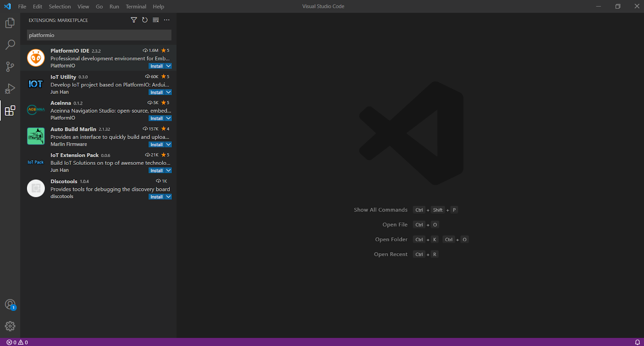Open the Search view in activity bar
The height and width of the screenshot is (346, 644).
10,45
